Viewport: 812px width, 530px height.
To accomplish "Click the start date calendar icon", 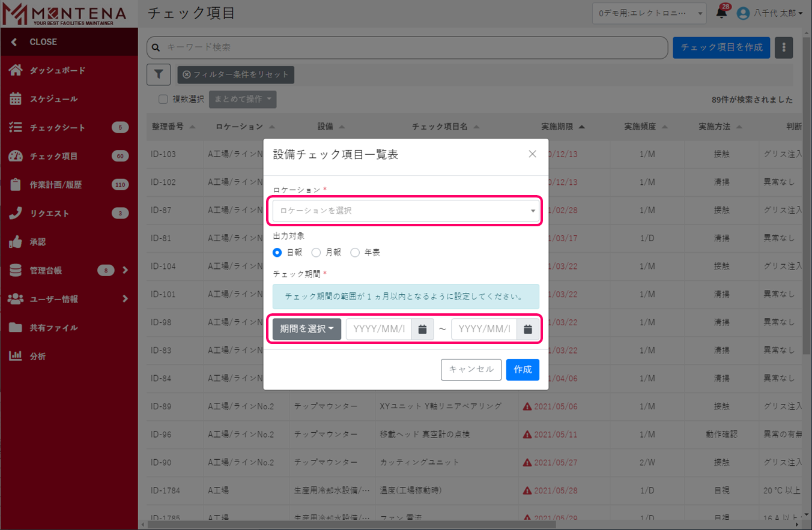I will 422,329.
